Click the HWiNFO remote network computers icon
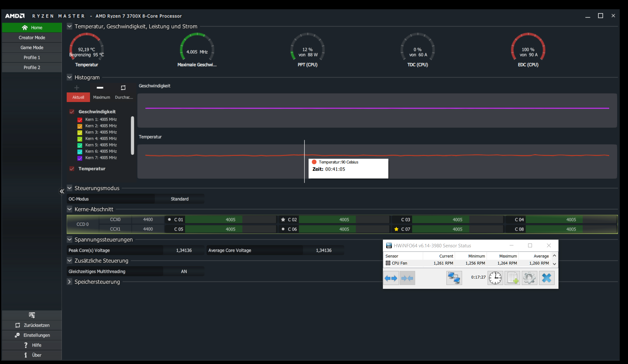 click(x=454, y=278)
